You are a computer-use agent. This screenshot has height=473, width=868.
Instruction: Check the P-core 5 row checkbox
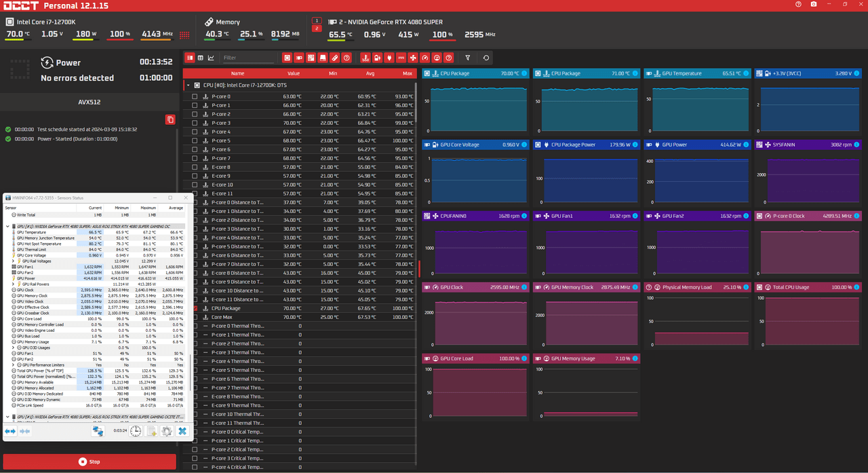tap(195, 140)
